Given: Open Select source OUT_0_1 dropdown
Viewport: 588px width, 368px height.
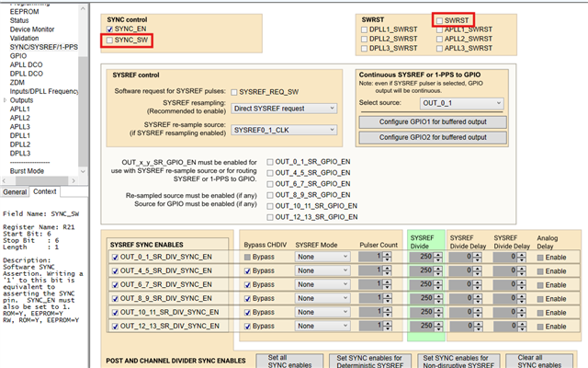Looking at the screenshot, I should click(x=461, y=103).
